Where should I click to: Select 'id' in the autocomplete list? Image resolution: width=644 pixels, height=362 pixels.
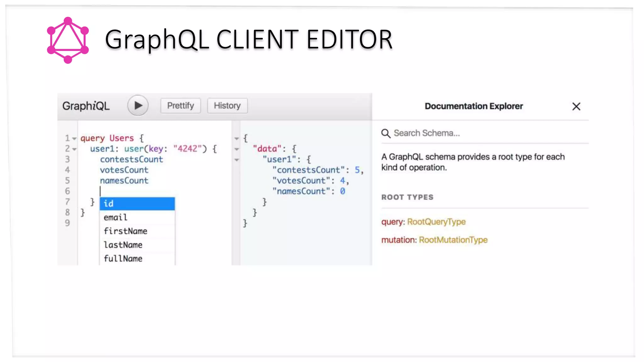[x=137, y=204]
